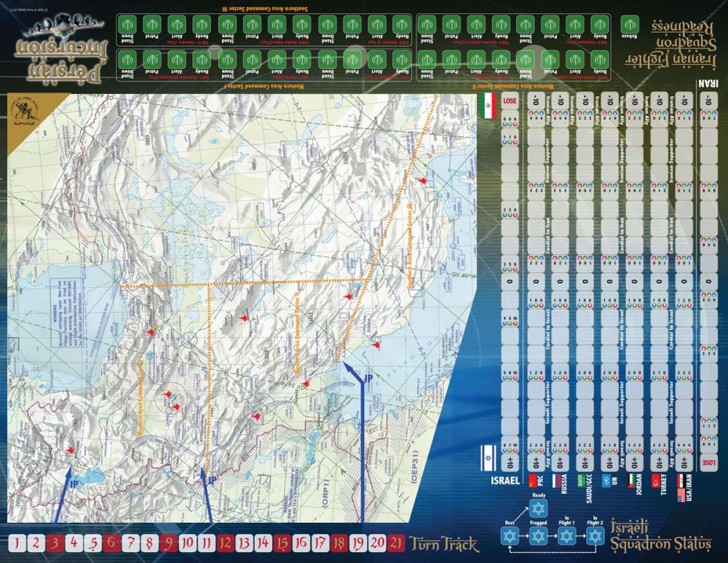Click the Turkey flag icon
The width and height of the screenshot is (728, 563).
pyautogui.click(x=656, y=480)
